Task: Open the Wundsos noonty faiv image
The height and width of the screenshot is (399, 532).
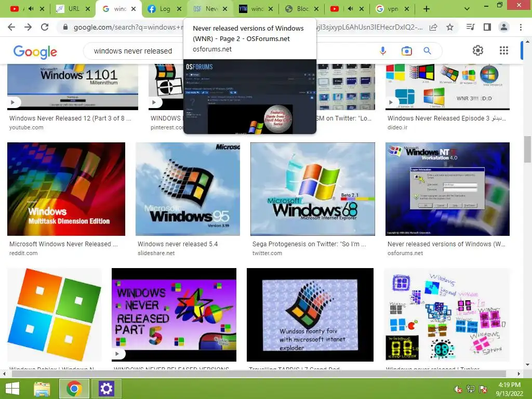Action: coord(310,314)
